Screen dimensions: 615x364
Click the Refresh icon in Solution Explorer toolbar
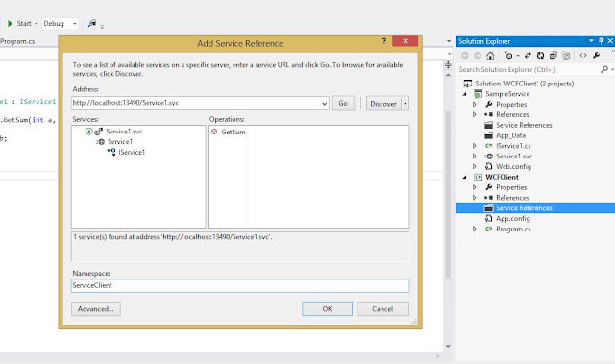[540, 56]
